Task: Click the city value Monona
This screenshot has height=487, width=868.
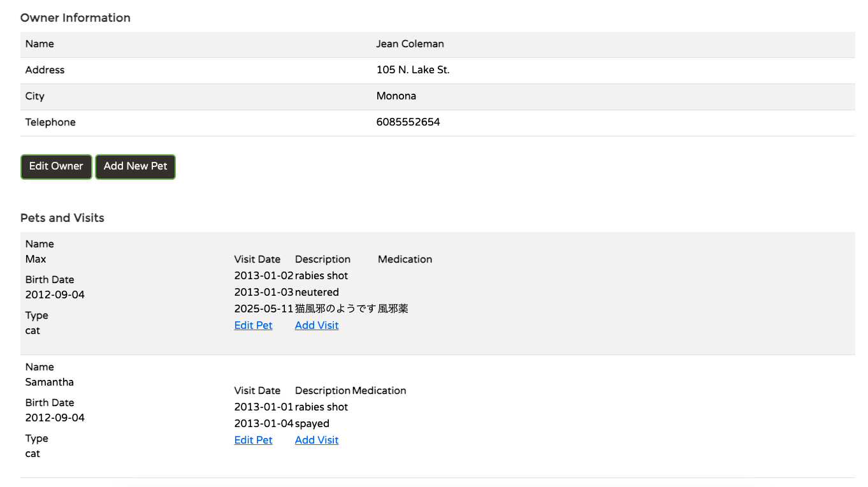Action: pyautogui.click(x=396, y=96)
